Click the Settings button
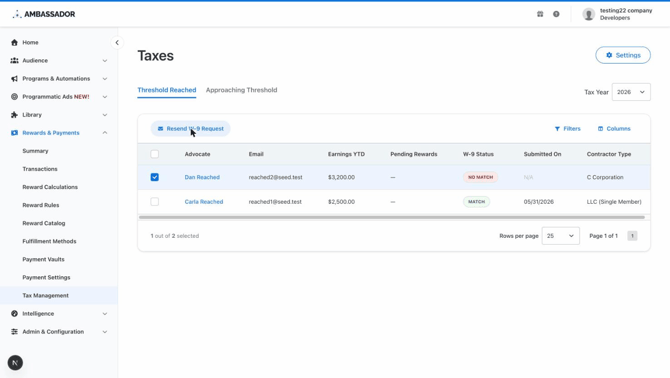The image size is (670, 378). click(623, 55)
